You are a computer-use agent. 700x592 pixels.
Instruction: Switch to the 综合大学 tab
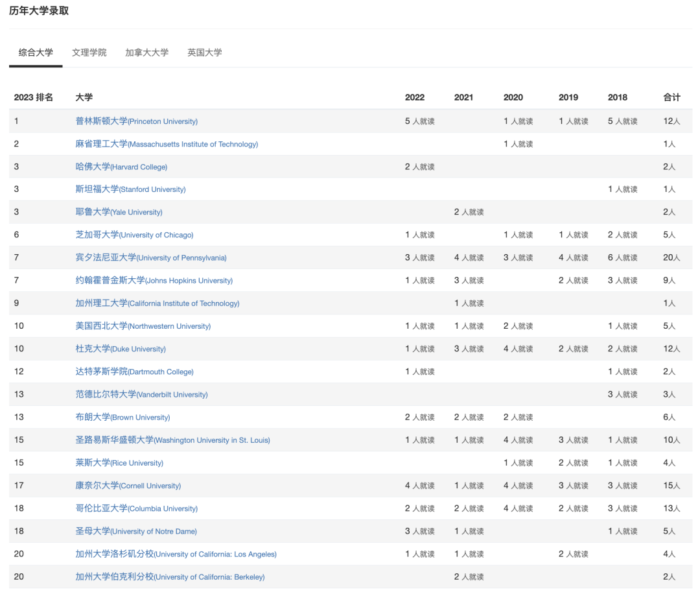(x=36, y=53)
